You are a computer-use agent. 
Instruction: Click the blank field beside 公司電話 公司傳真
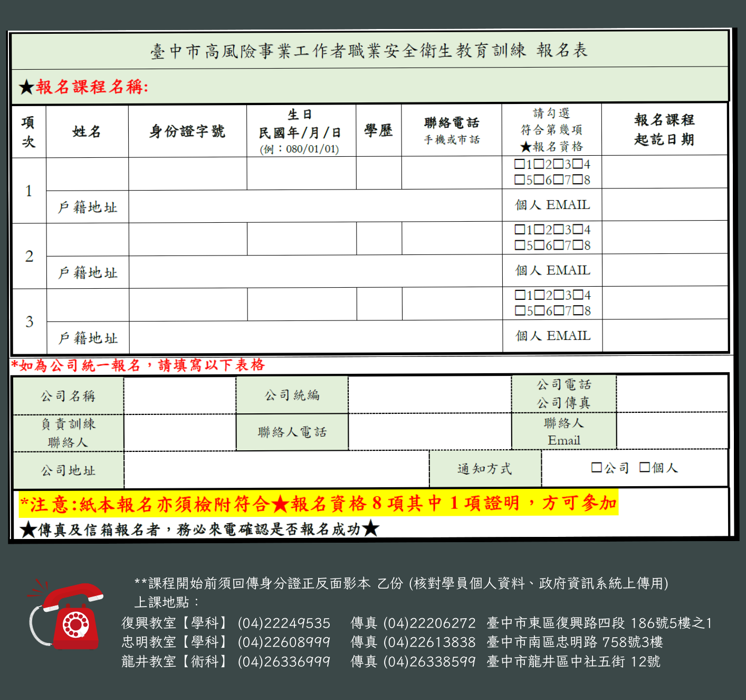pyautogui.click(x=672, y=393)
